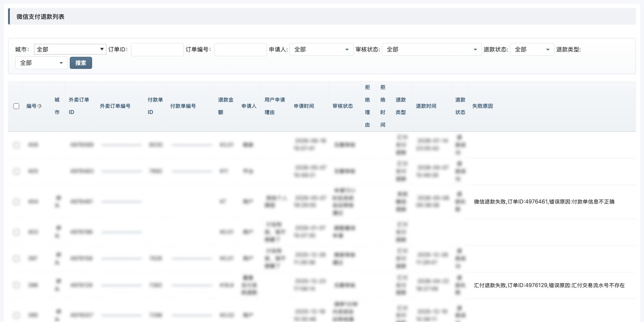
Task: Click the 用户申请理由 column header
Action: pyautogui.click(x=275, y=106)
